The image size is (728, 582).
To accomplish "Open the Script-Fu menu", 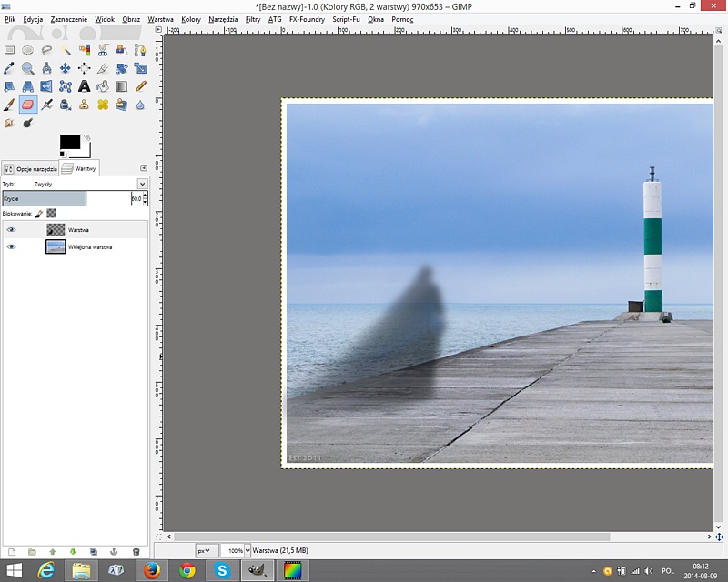I will point(346,19).
